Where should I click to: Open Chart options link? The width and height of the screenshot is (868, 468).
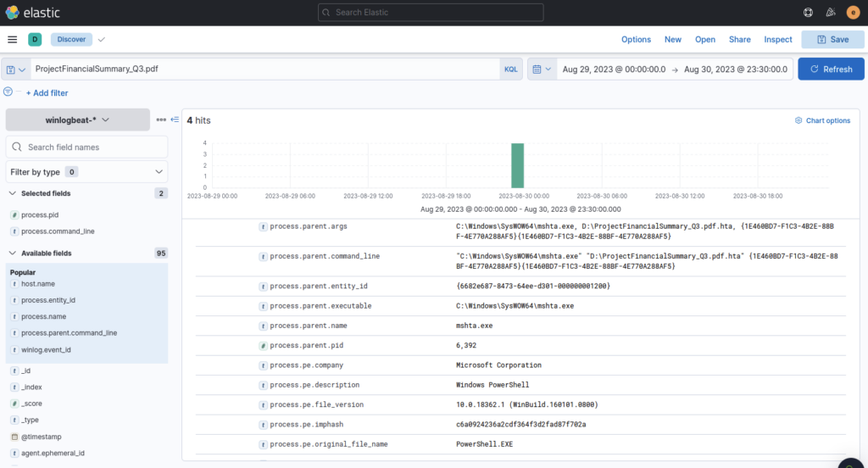point(822,120)
